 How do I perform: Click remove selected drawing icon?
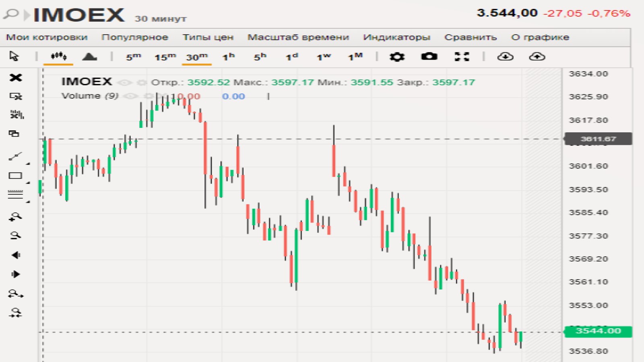16,96
